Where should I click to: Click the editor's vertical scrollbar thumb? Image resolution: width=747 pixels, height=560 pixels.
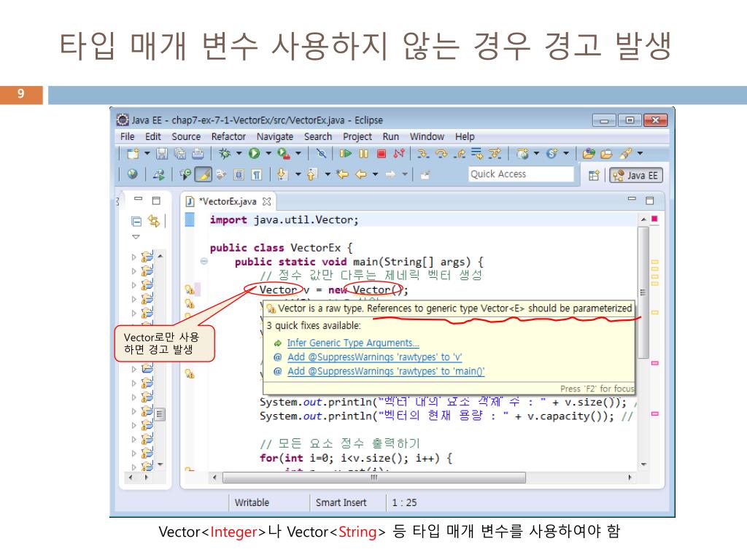click(643, 292)
